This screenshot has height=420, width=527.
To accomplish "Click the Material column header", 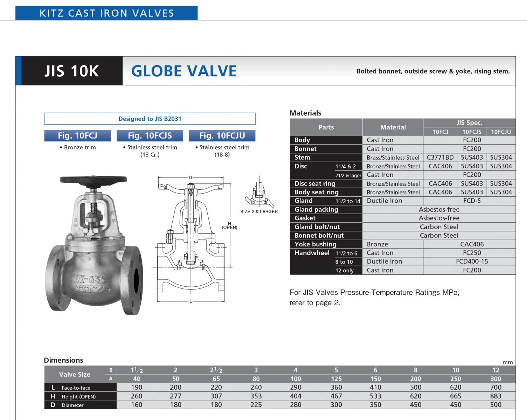I will (x=393, y=127).
